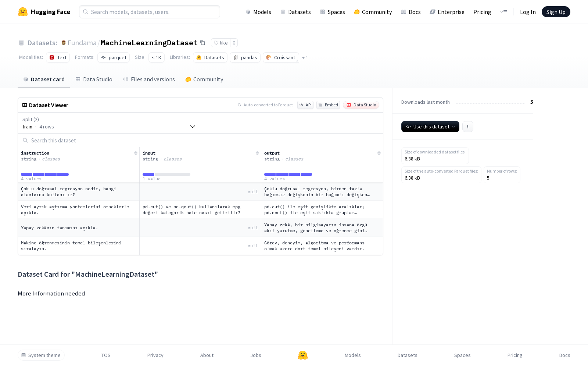Open the API button in Dataset Viewer
The width and height of the screenshot is (588, 368).
click(x=305, y=105)
